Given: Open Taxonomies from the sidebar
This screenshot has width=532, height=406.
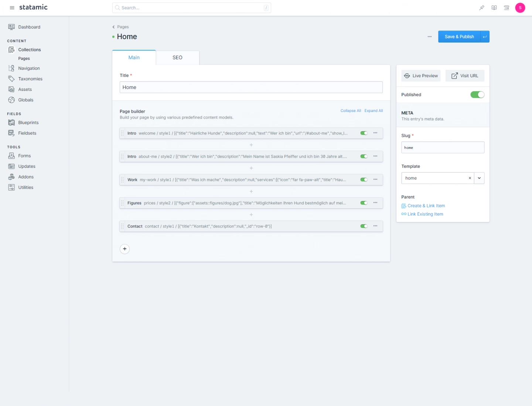Looking at the screenshot, I should (x=30, y=79).
